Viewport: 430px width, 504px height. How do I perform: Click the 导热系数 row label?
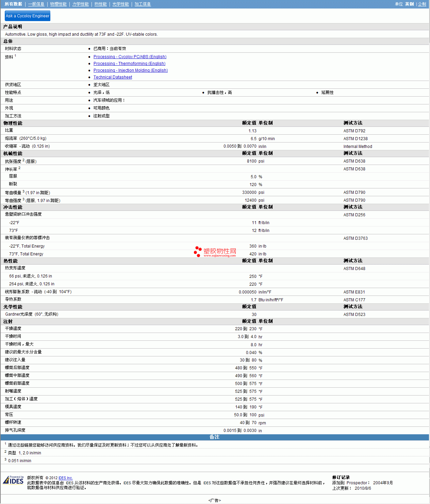tap(13, 299)
